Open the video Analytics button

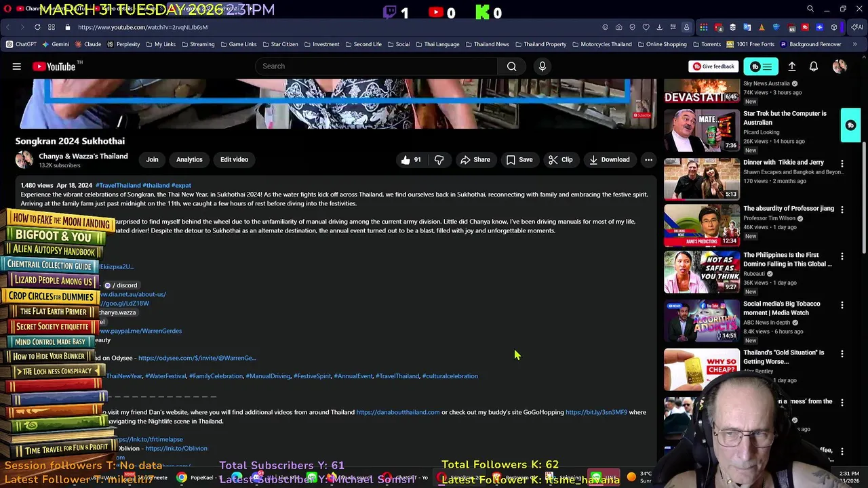[x=189, y=160]
